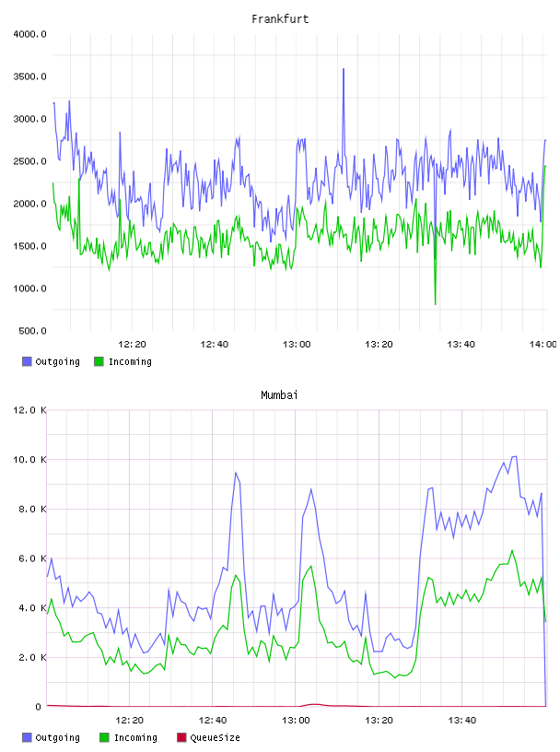
Task: Click the 3500.0 y-axis label on Frankfurt chart
Action: (x=29, y=76)
